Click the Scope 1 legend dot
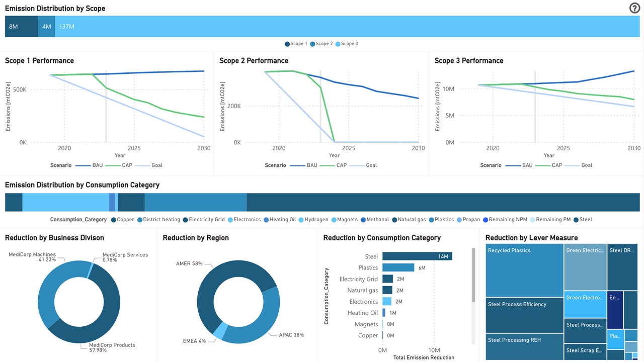 pyautogui.click(x=287, y=44)
